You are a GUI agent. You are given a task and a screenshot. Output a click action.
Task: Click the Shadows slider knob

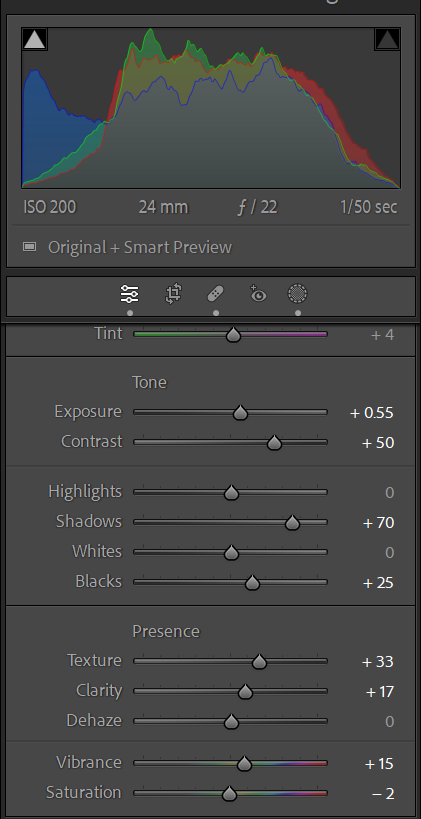point(293,522)
